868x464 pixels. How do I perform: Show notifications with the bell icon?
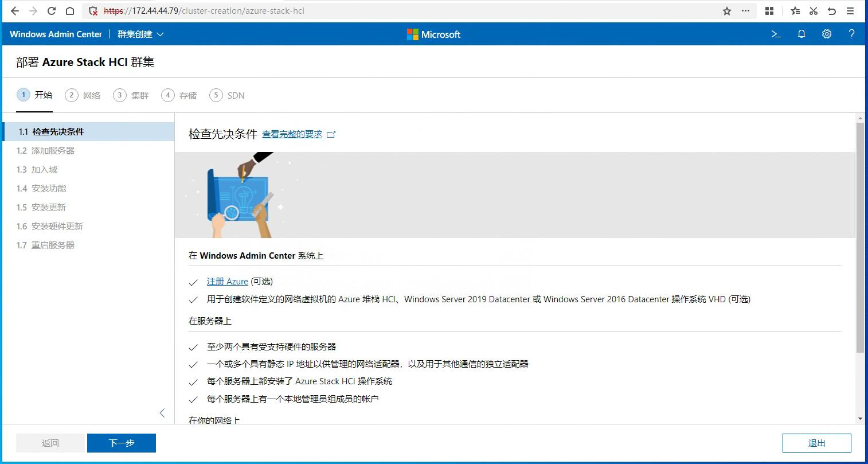click(801, 34)
